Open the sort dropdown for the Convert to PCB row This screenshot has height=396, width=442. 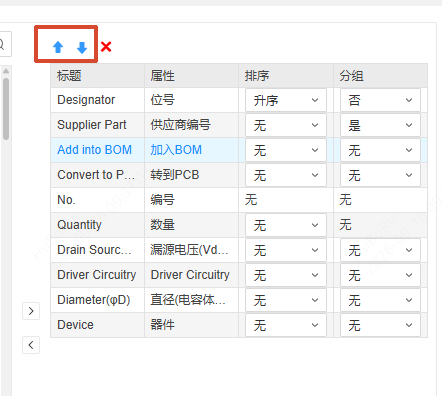(x=286, y=175)
